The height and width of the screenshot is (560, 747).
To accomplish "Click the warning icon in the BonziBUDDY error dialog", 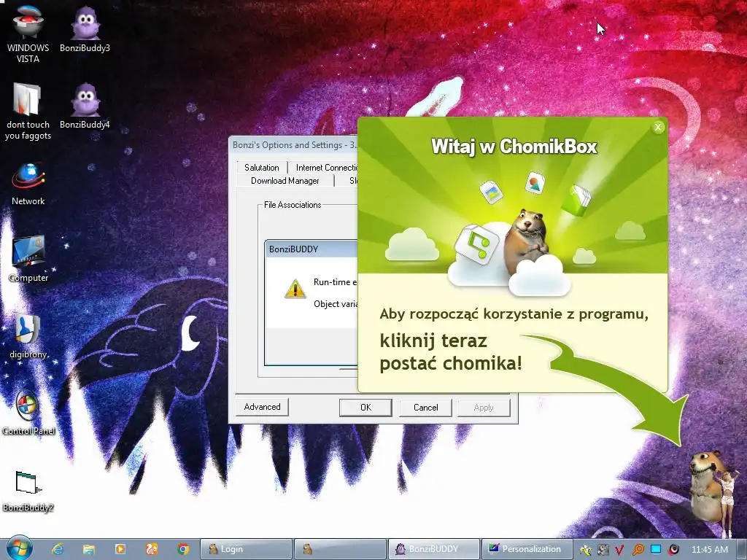I will click(x=295, y=289).
